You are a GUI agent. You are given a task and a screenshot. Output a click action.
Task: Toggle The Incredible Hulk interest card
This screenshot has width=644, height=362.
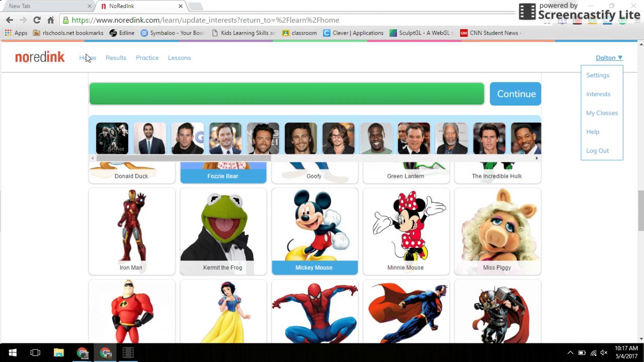point(498,172)
